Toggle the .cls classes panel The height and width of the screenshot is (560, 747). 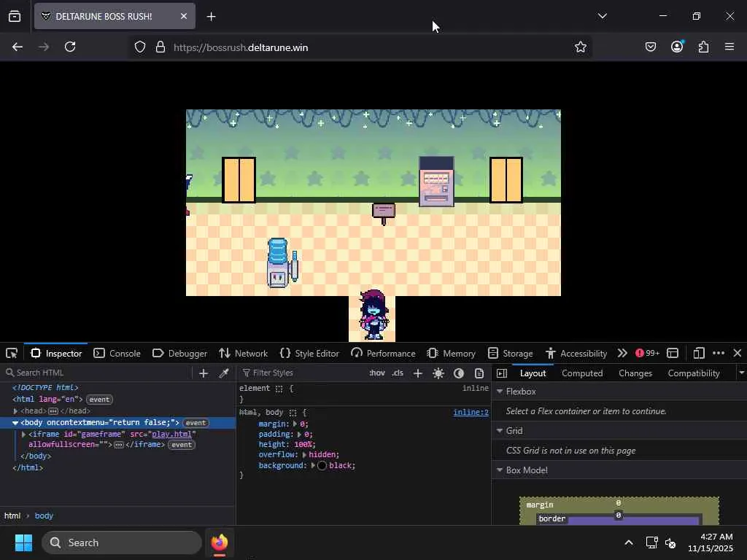point(398,373)
